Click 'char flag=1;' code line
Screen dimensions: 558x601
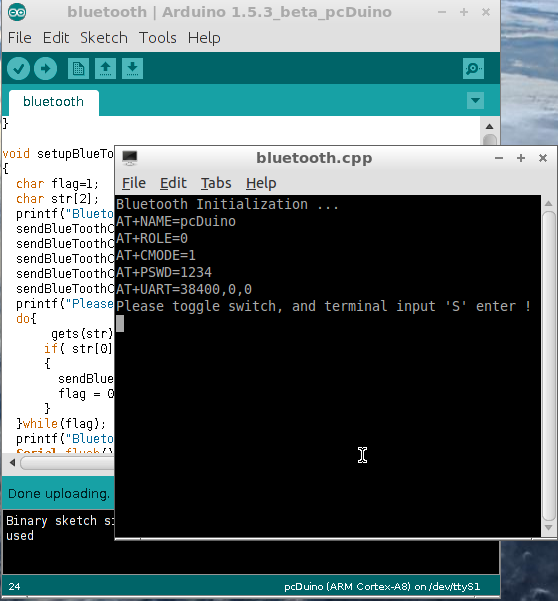tap(57, 184)
